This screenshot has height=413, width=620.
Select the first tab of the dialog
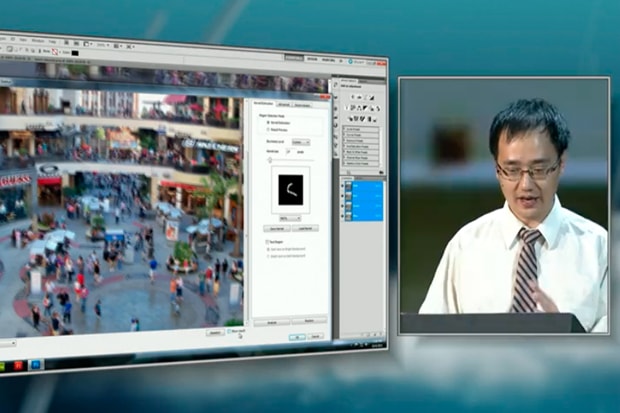[263, 103]
